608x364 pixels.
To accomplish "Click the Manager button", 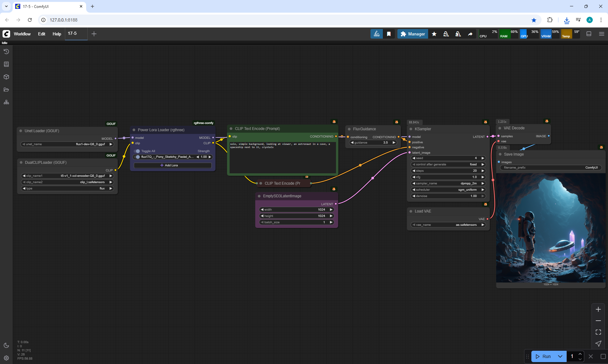I will 413,34.
